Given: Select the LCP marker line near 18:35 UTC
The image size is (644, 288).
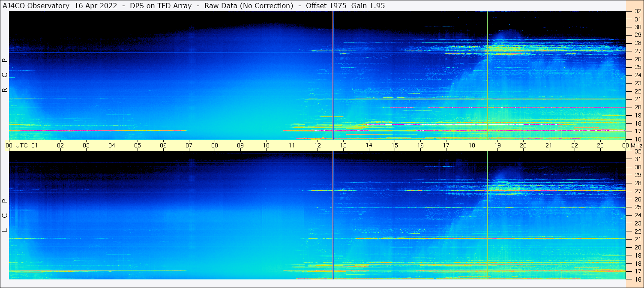Looking at the screenshot, I should click(487, 215).
